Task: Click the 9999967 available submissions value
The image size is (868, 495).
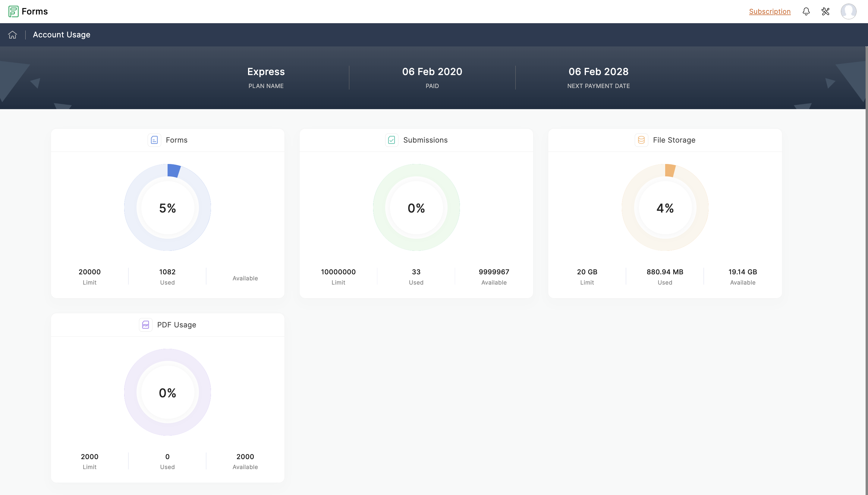Action: coord(494,272)
